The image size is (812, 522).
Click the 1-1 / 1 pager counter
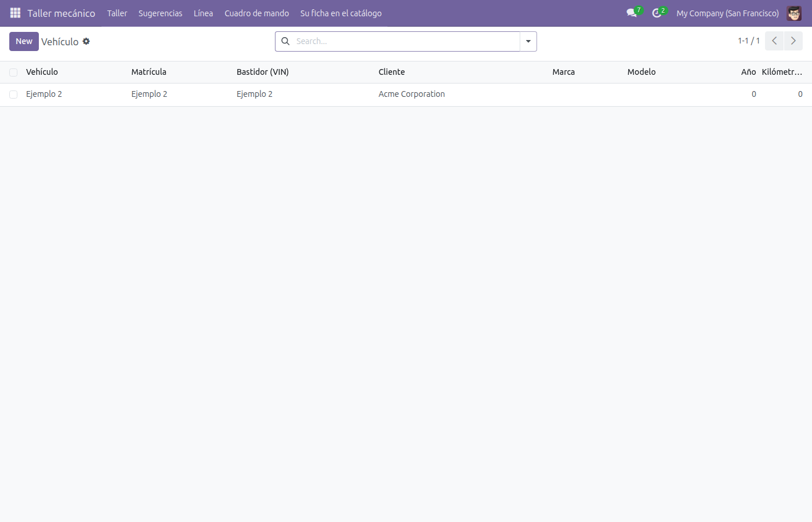pos(749,41)
